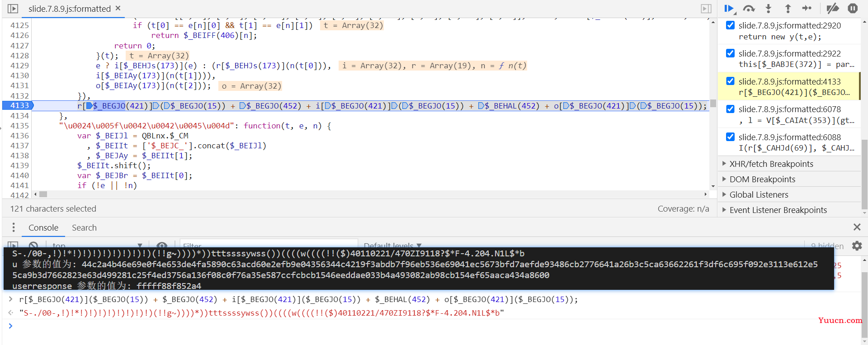Viewport: 868px width, 345px height.
Task: Set a breakpoint on line 4126
Action: point(19,35)
